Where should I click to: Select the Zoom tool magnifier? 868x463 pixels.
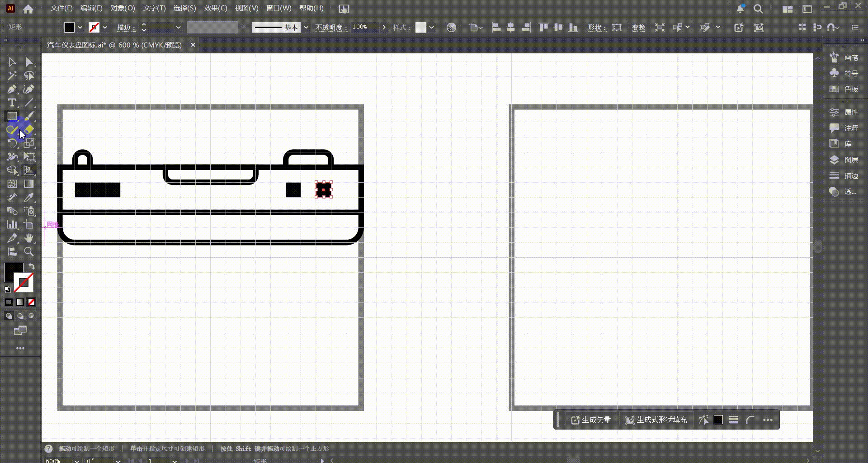tap(29, 252)
